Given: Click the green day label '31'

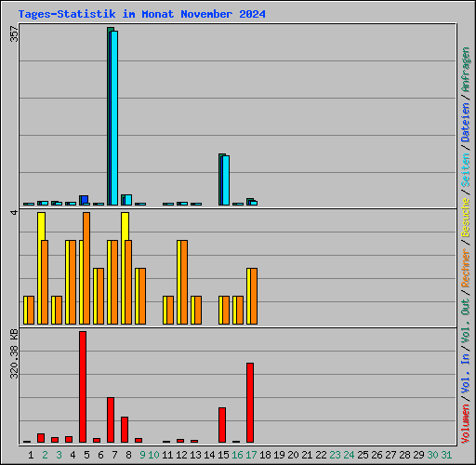Looking at the screenshot, I should point(446,455).
